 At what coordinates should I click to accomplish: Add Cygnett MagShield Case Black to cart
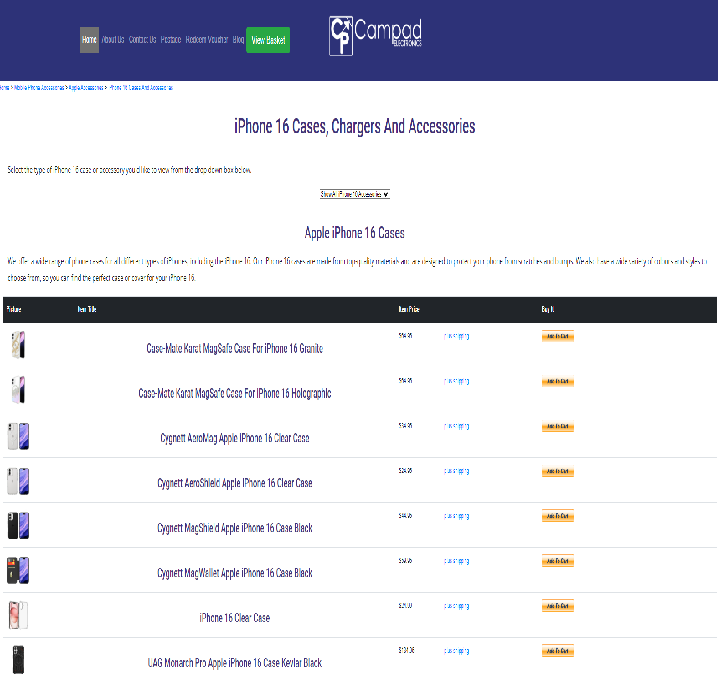[558, 516]
